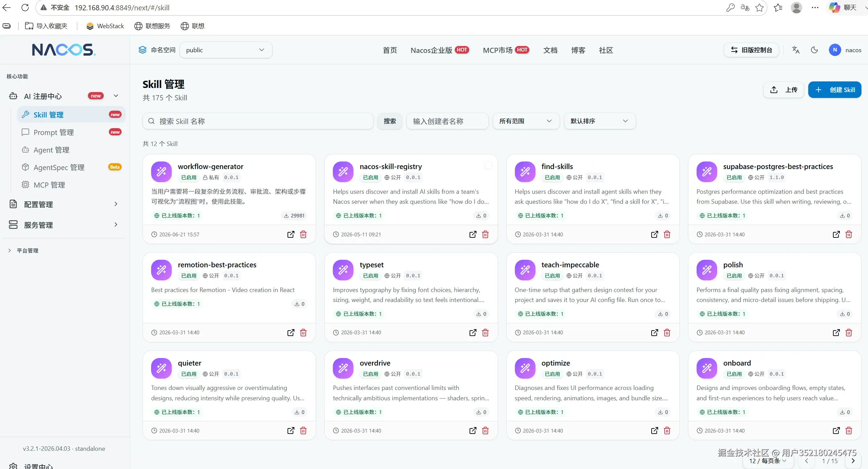The width and height of the screenshot is (868, 469).
Task: Open browser settings more menu
Action: (815, 8)
